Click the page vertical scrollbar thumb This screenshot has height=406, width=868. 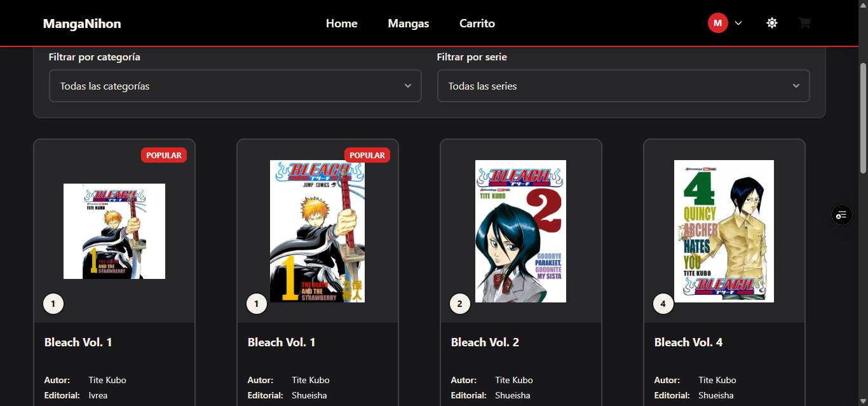[863, 118]
